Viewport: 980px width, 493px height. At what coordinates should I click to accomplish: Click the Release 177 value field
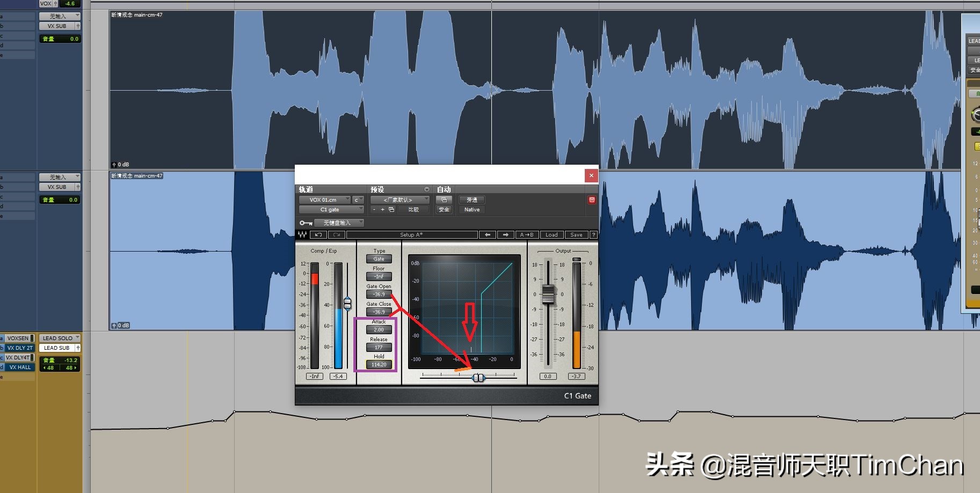click(379, 347)
